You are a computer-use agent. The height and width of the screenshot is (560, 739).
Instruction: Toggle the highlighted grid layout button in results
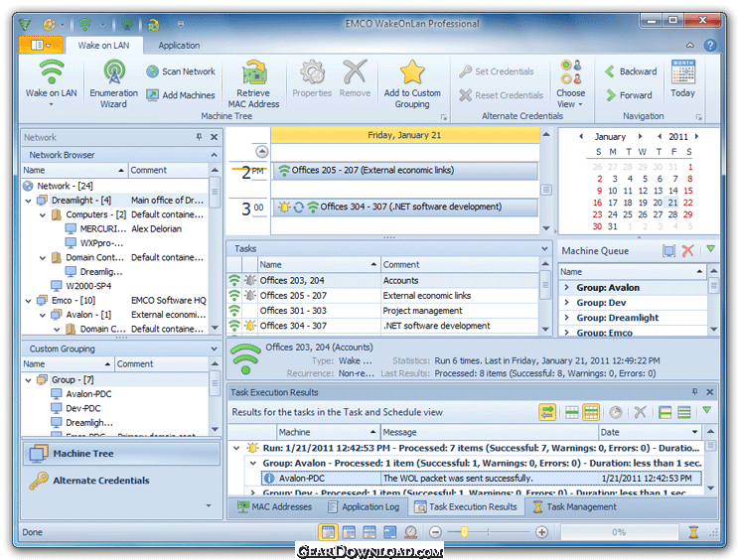coord(591,413)
